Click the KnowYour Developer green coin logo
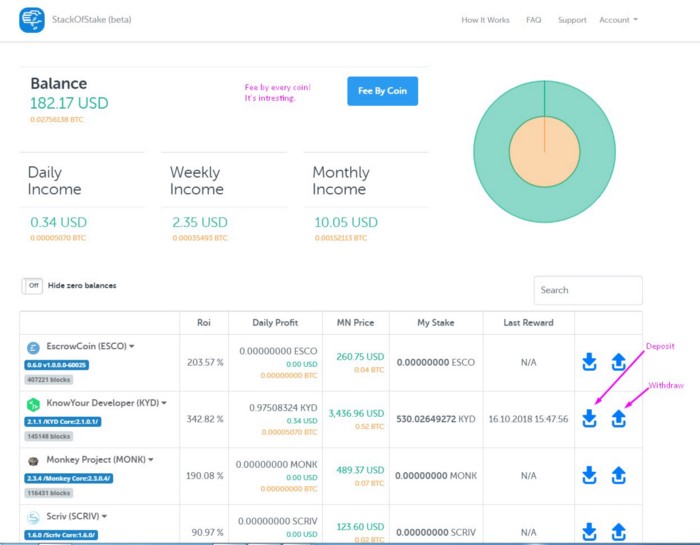The width and height of the screenshot is (700, 545). (x=33, y=404)
